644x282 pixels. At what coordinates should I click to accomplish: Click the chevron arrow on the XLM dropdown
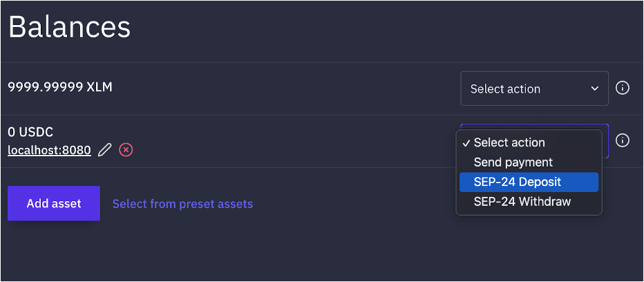point(595,88)
